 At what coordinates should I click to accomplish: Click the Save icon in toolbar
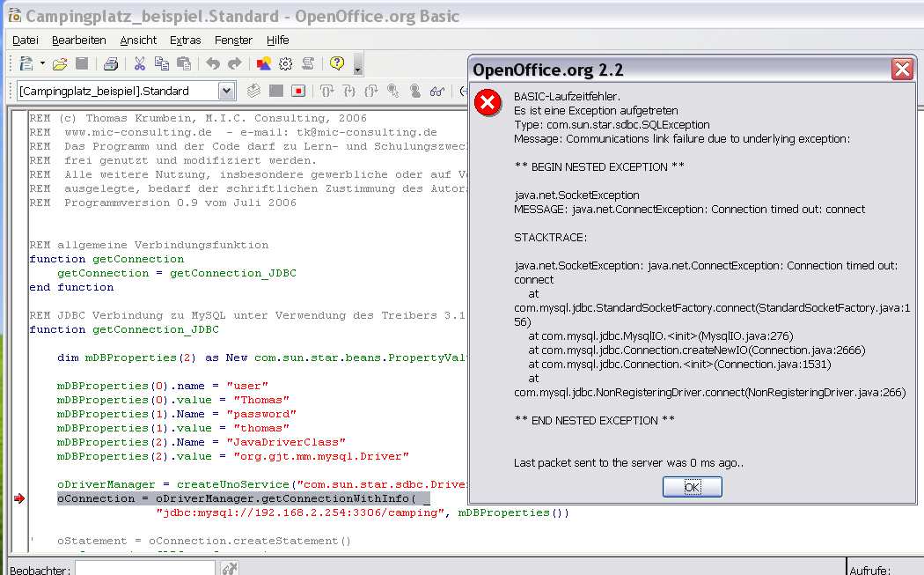pos(82,63)
